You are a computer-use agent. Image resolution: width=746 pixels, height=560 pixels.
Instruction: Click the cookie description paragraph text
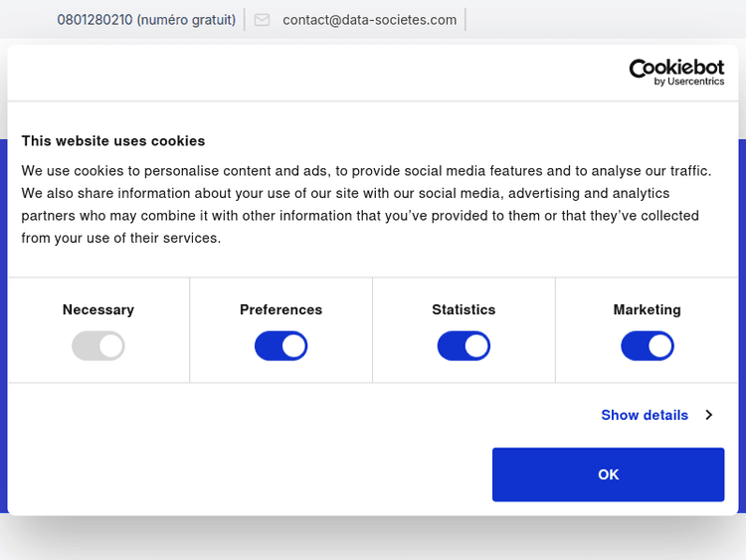point(366,204)
